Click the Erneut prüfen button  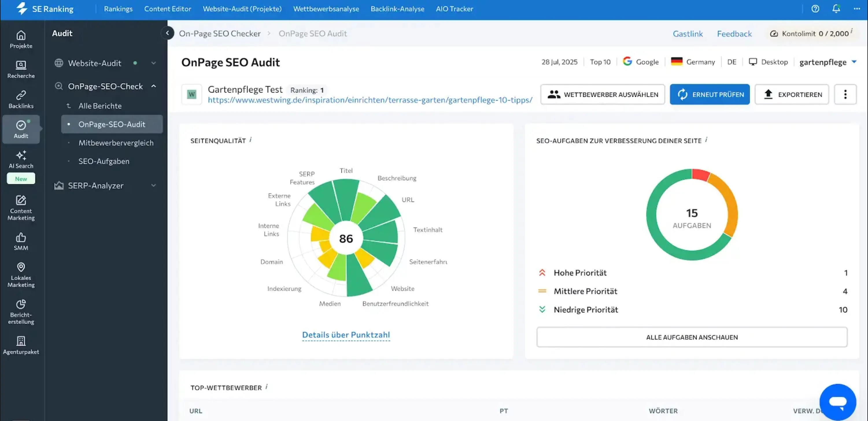pos(710,94)
